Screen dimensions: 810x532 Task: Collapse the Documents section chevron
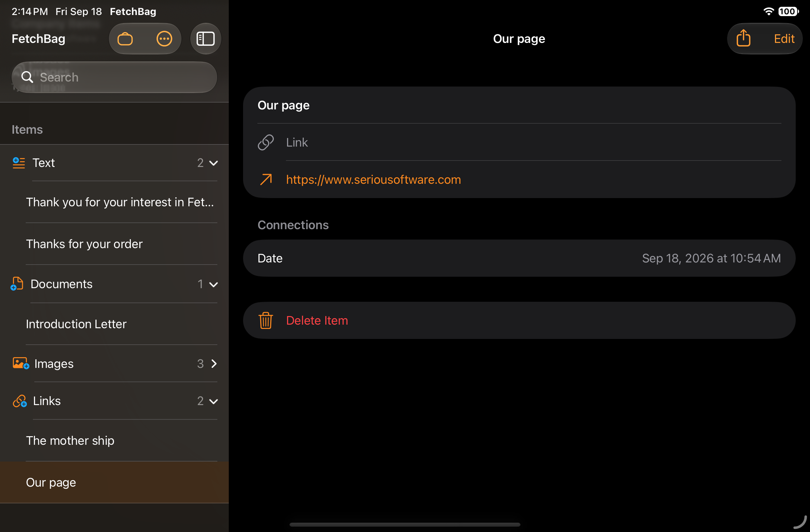214,285
